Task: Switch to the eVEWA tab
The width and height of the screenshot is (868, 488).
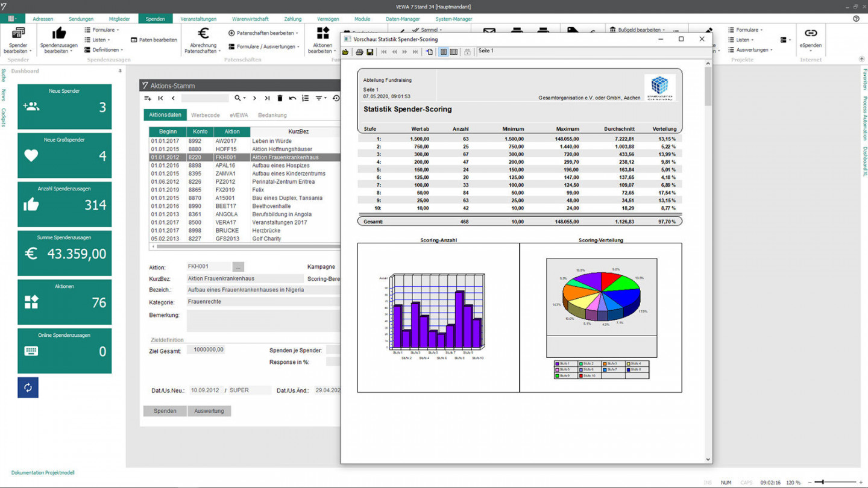Action: 239,115
